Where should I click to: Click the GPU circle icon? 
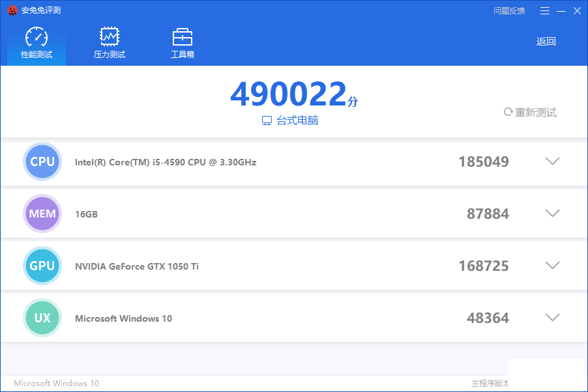(x=42, y=266)
